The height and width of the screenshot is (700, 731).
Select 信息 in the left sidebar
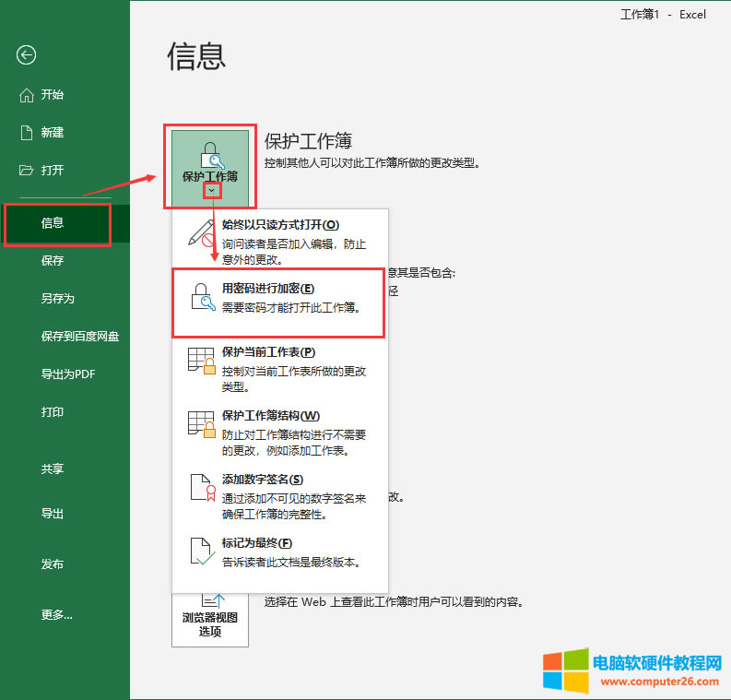point(53,223)
